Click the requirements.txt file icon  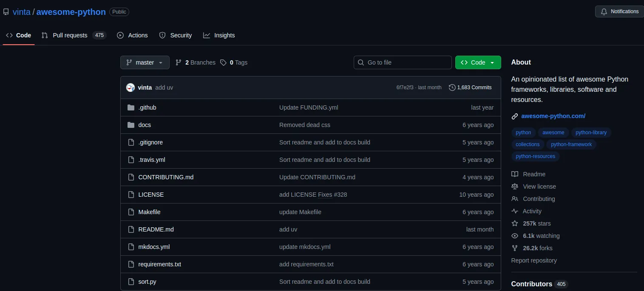click(x=131, y=264)
